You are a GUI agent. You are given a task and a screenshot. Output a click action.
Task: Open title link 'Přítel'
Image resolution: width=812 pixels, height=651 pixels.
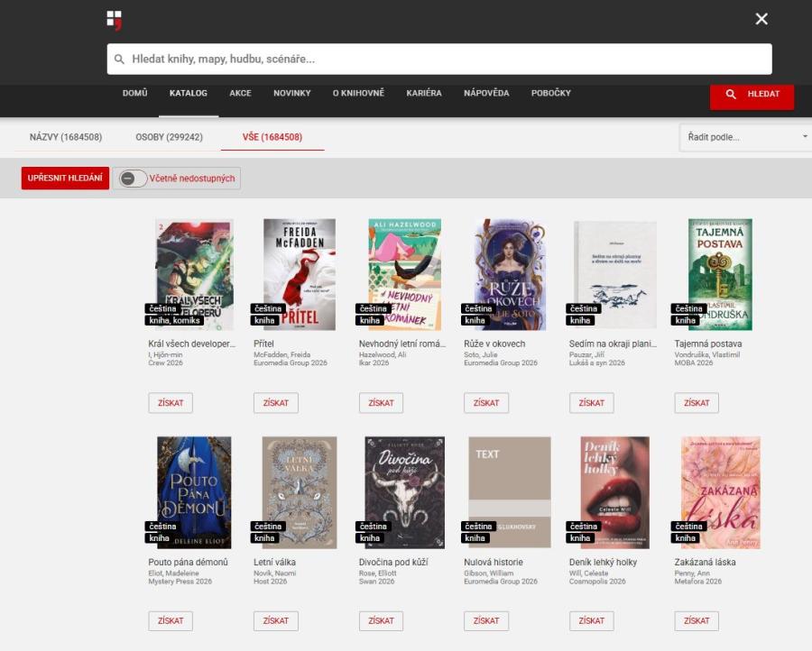tap(263, 344)
